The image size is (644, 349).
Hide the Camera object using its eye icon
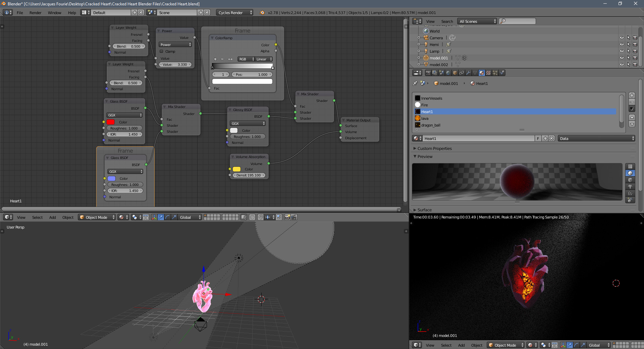tap(622, 38)
